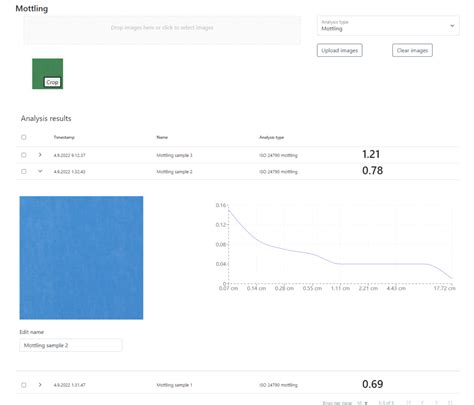Check the Mottling sample 1 row checkbox
Image resolution: width=474 pixels, height=405 pixels.
click(x=24, y=385)
